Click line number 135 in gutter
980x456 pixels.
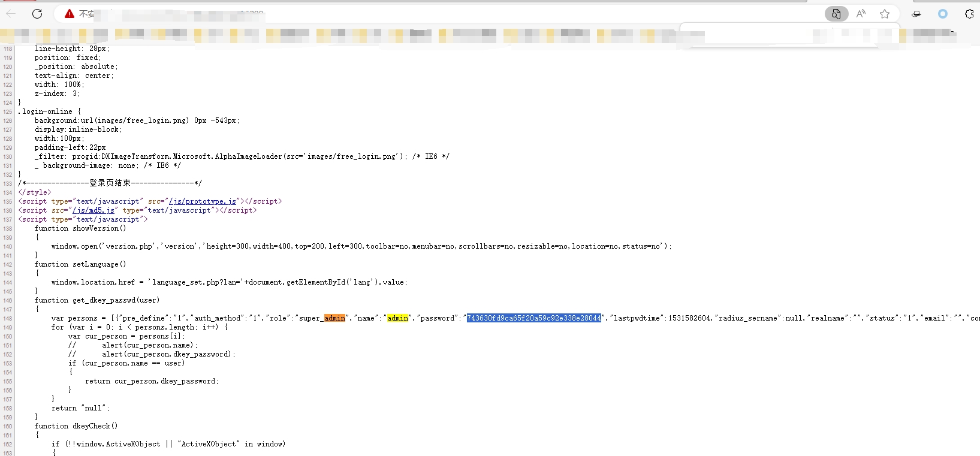click(x=8, y=202)
